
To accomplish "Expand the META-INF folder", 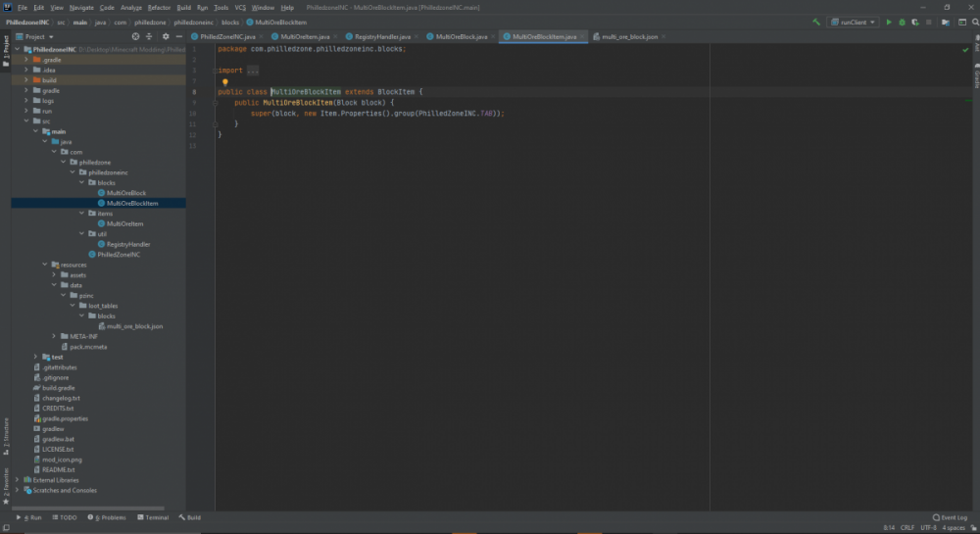I will coord(54,336).
